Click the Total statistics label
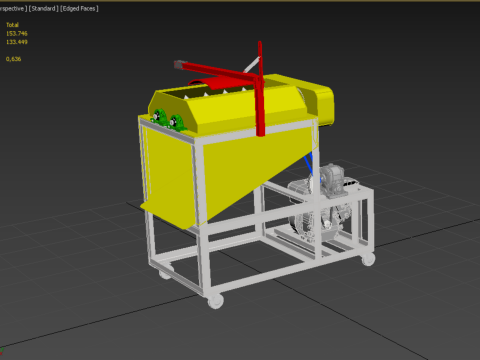The width and height of the screenshot is (480, 360). (12, 25)
